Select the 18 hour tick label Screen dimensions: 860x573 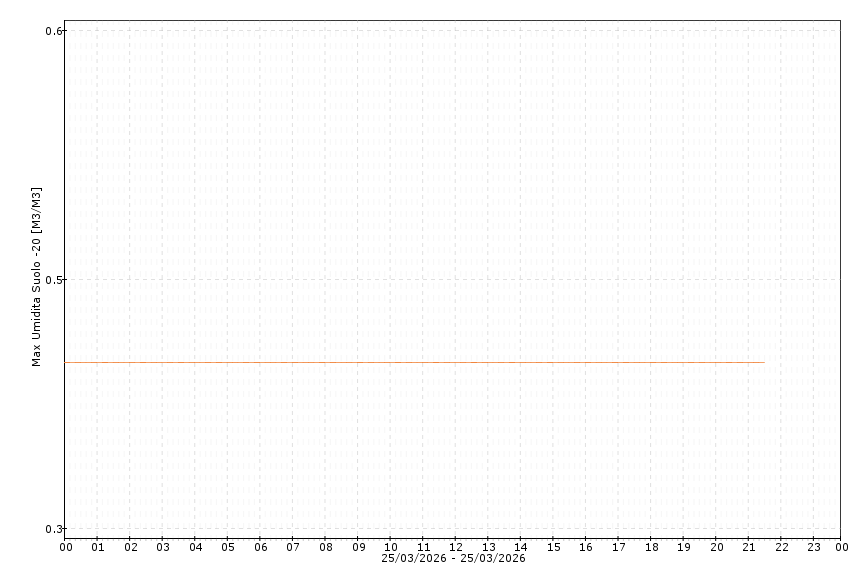(x=651, y=547)
